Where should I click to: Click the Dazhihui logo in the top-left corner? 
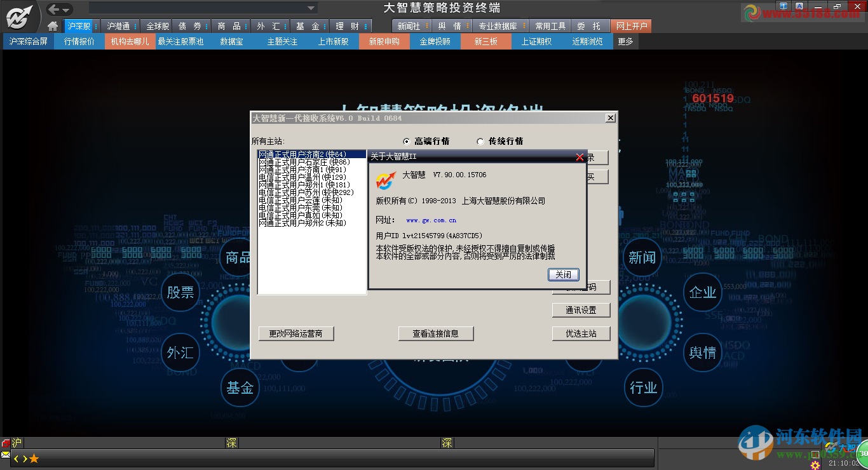click(x=20, y=17)
